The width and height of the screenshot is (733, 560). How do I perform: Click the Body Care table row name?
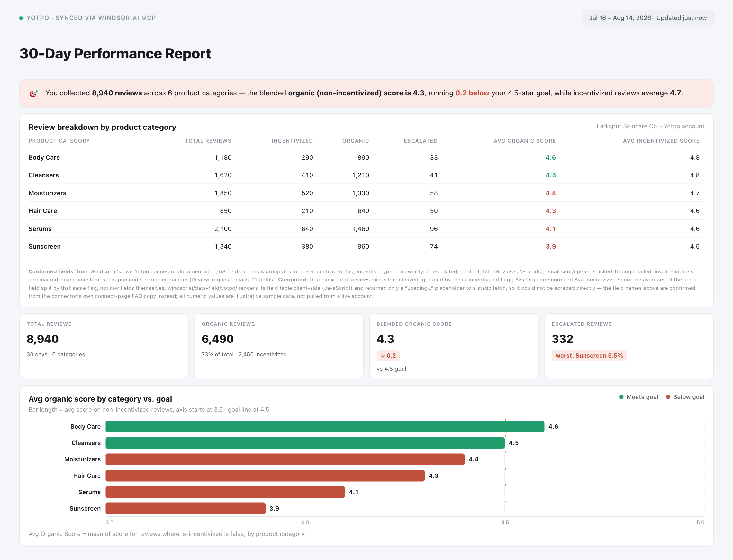point(44,157)
